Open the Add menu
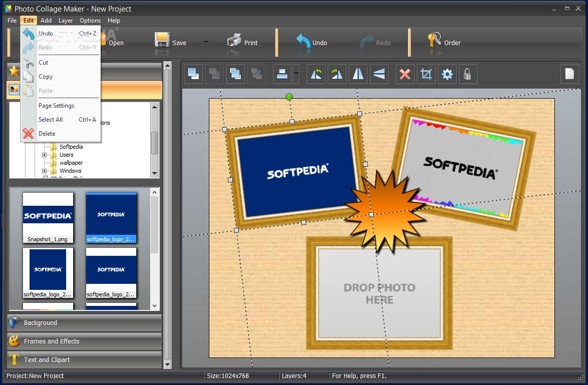Screen dimensions: 588x385 [46, 20]
